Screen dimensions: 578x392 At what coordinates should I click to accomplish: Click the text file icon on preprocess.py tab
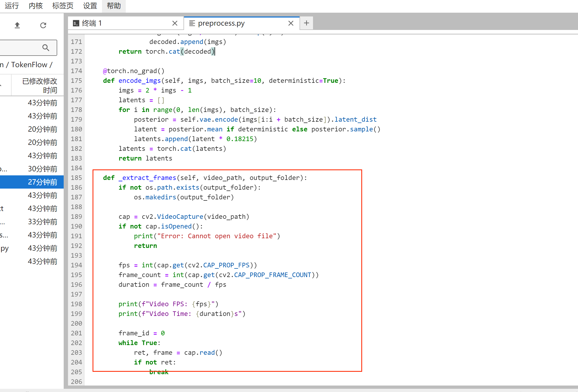[192, 23]
